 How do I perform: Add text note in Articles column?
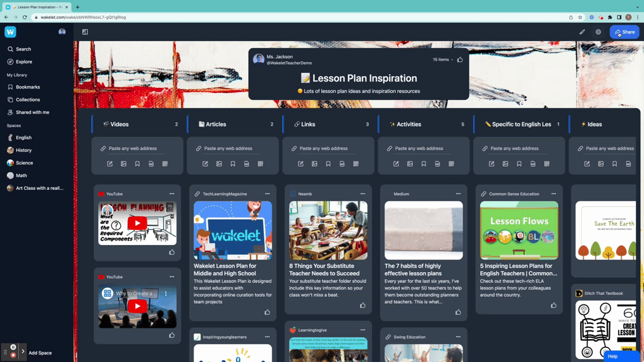[205, 163]
